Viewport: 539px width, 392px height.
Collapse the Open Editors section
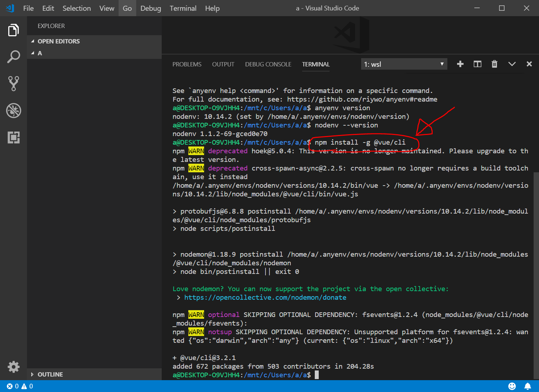(x=94, y=41)
